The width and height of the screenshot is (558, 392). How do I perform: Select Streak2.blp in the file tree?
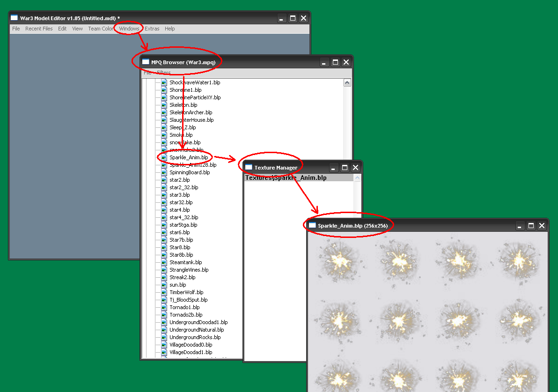[x=182, y=277]
